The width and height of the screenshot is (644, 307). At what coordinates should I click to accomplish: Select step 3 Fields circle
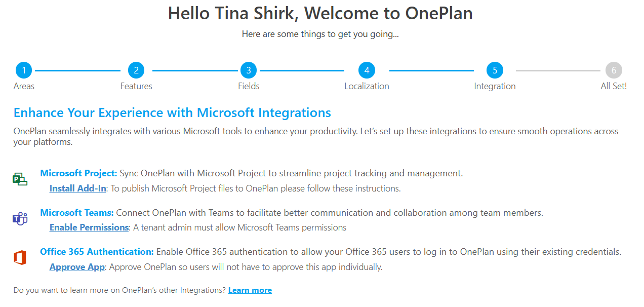click(249, 70)
